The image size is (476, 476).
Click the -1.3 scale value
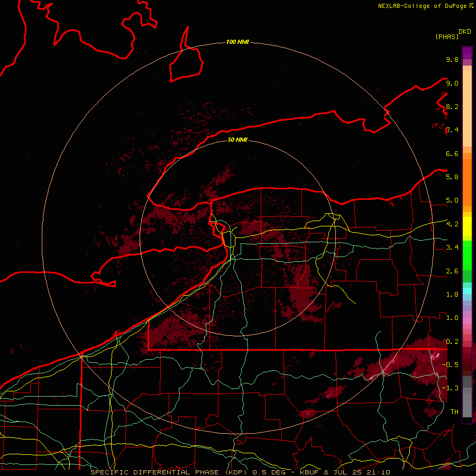450,388
